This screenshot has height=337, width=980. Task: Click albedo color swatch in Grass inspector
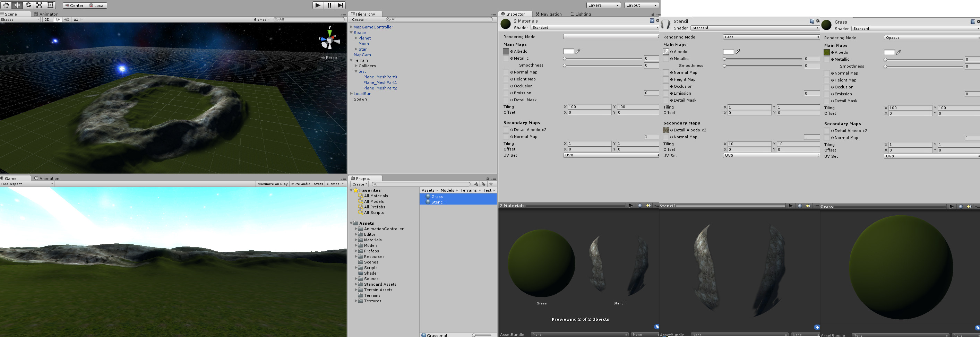click(889, 52)
